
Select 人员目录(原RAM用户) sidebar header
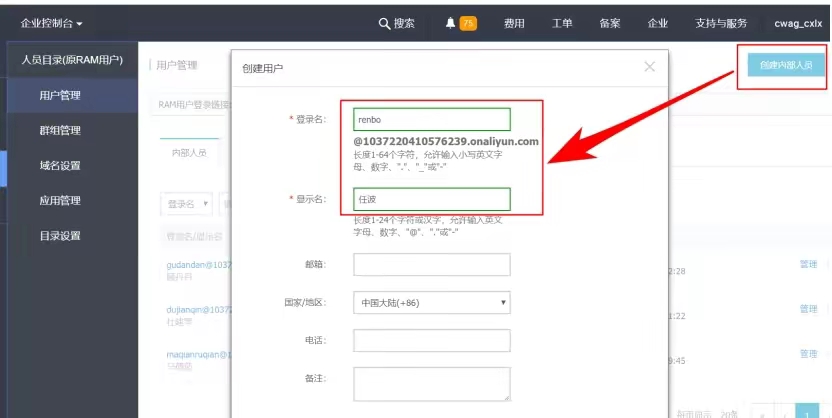click(x=72, y=60)
